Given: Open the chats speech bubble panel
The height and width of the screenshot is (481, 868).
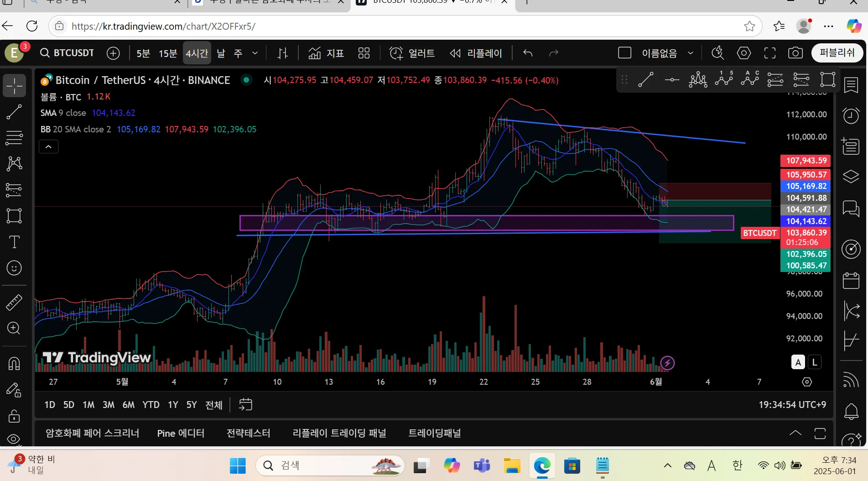Looking at the screenshot, I should point(851,209).
